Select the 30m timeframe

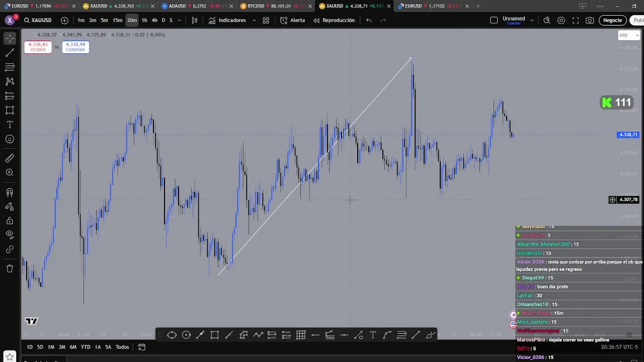click(132, 20)
